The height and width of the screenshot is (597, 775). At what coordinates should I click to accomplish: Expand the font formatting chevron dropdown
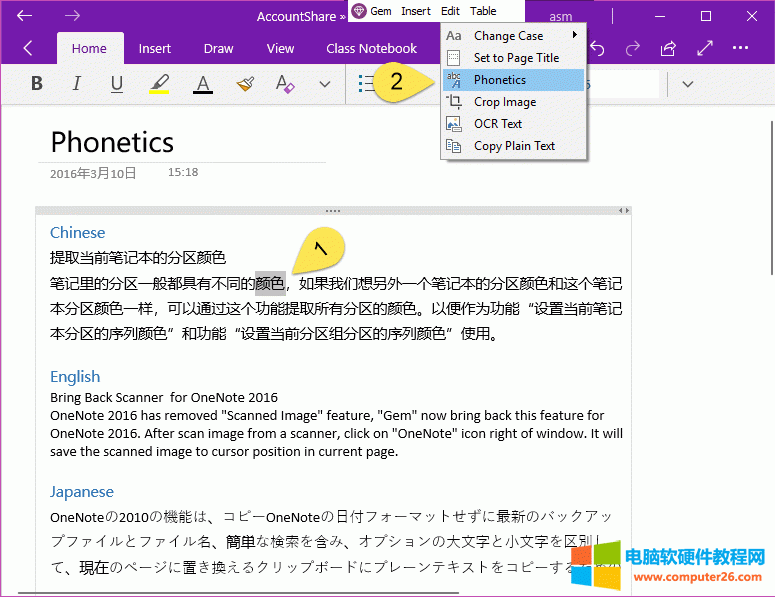pyautogui.click(x=325, y=84)
